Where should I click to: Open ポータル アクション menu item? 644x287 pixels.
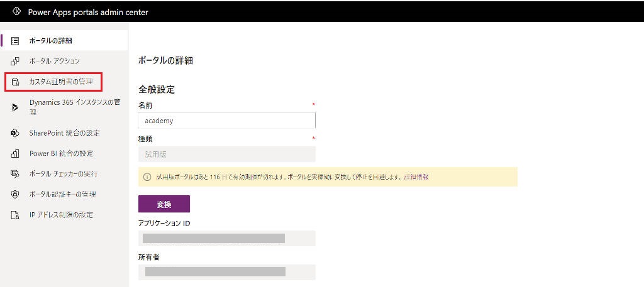tap(65, 61)
